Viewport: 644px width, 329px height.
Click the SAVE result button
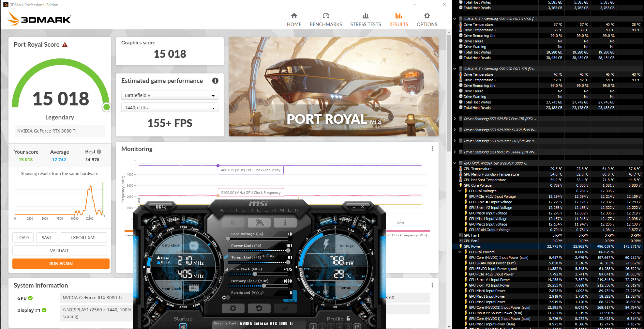[47, 238]
